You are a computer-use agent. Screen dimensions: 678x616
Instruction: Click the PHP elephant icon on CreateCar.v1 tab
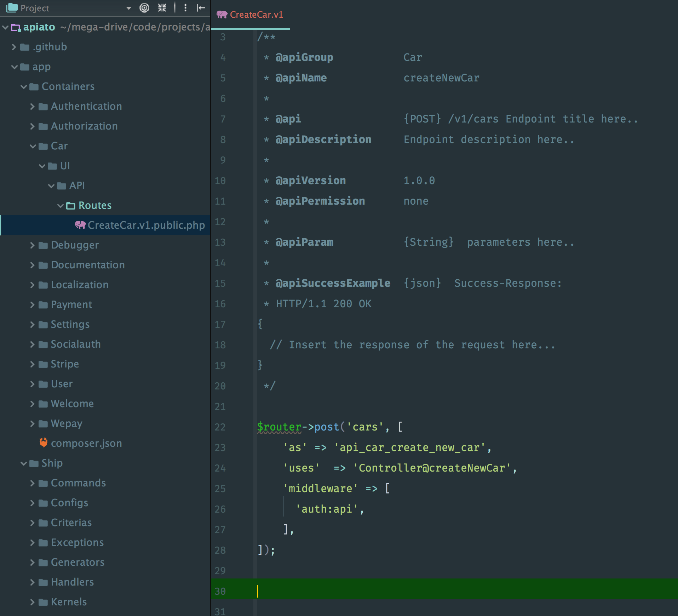[x=222, y=15]
